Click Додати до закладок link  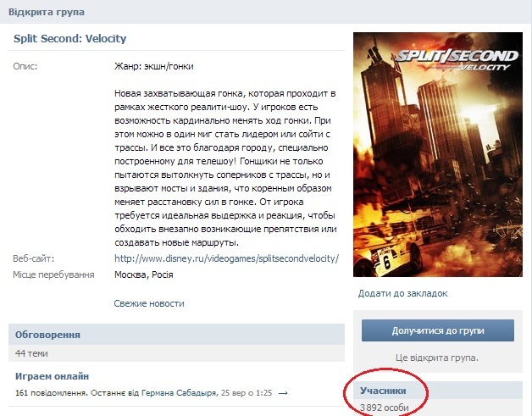pyautogui.click(x=402, y=293)
